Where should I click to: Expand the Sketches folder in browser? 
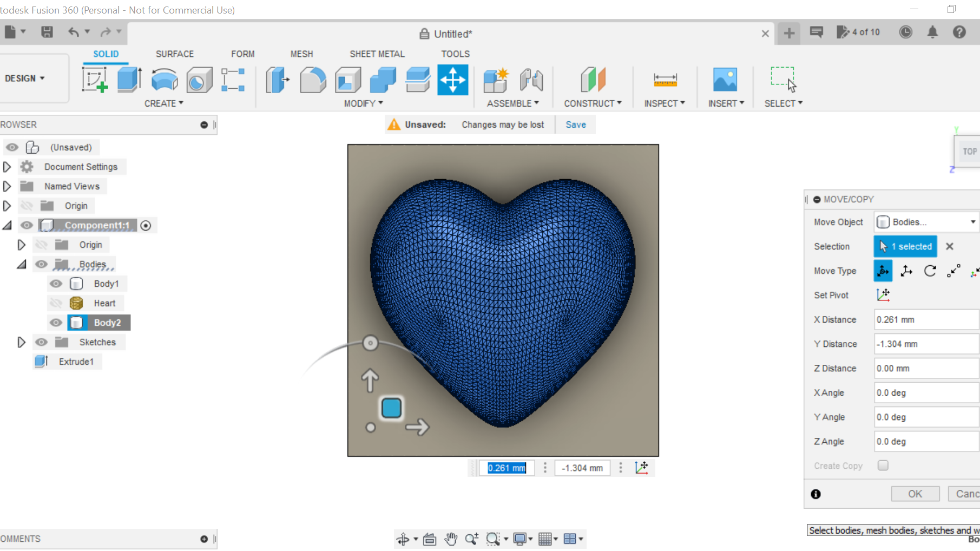point(22,342)
